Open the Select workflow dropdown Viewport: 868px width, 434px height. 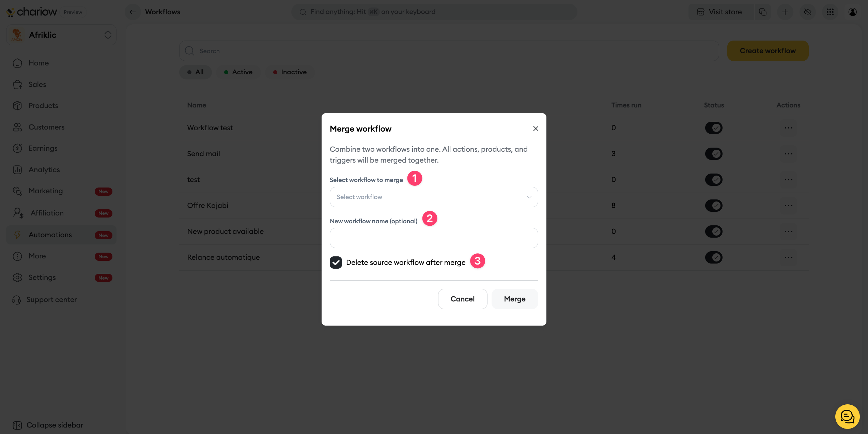point(434,197)
